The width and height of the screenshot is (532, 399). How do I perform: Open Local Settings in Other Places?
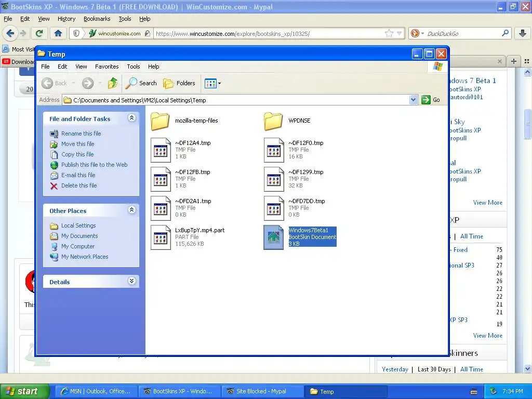[x=78, y=225]
